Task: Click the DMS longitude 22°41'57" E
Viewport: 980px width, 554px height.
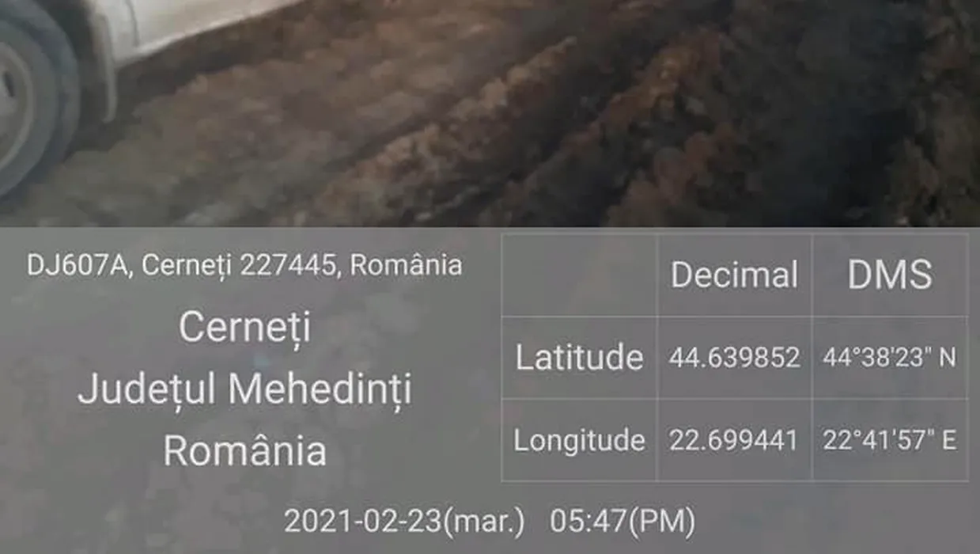Action: click(890, 441)
